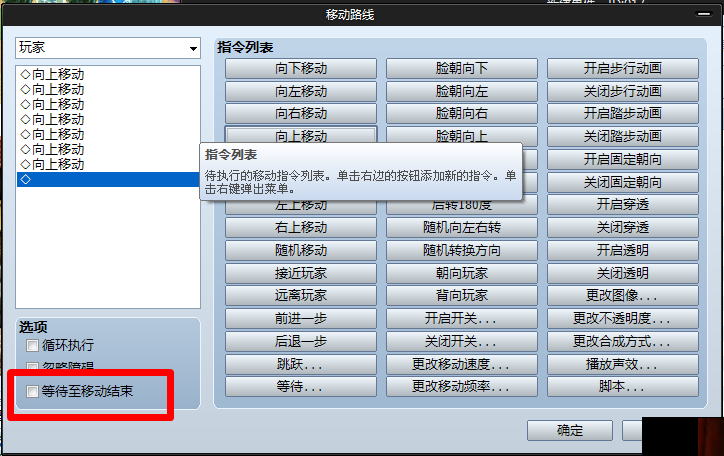Image resolution: width=724 pixels, height=456 pixels.
Task: Add the 关闭穿透 command
Action: tap(623, 228)
